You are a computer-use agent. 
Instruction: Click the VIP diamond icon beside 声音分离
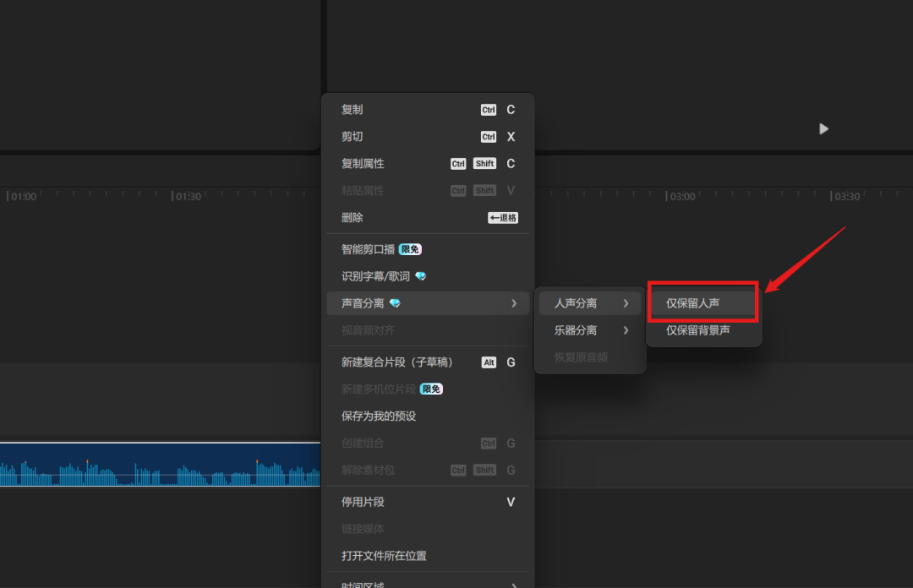(394, 303)
